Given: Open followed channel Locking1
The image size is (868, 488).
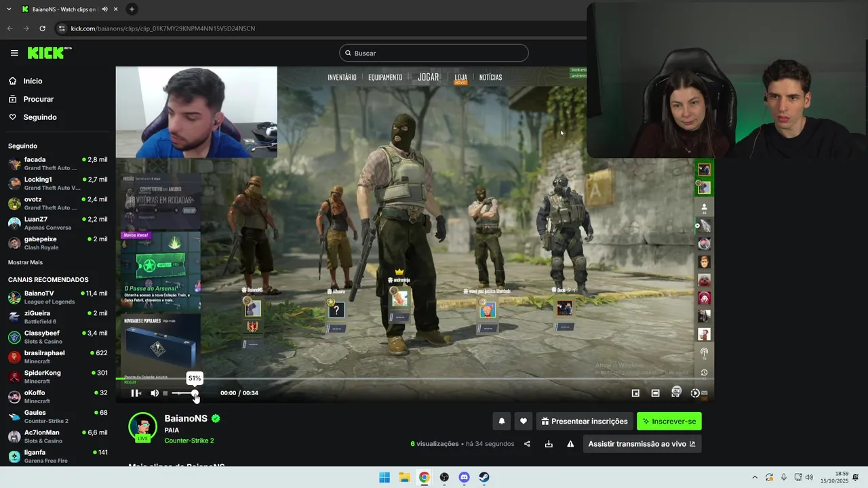Looking at the screenshot, I should [x=57, y=183].
